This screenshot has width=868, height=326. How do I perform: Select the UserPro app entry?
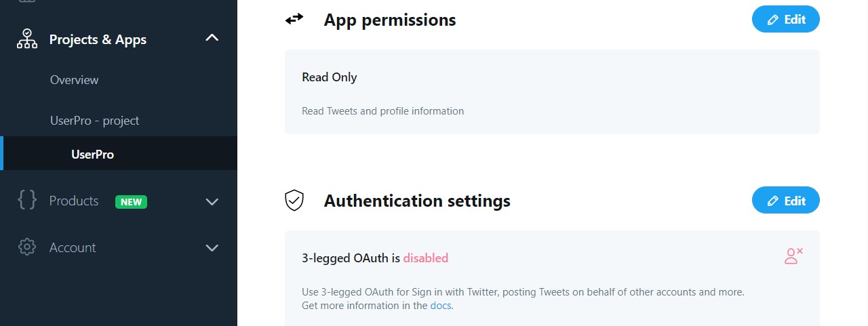[x=92, y=155]
